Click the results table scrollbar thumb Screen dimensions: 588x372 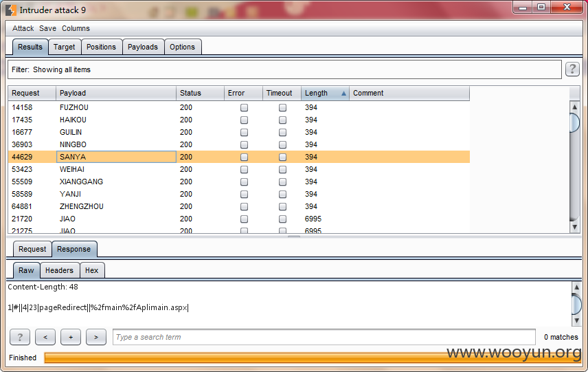(574, 122)
